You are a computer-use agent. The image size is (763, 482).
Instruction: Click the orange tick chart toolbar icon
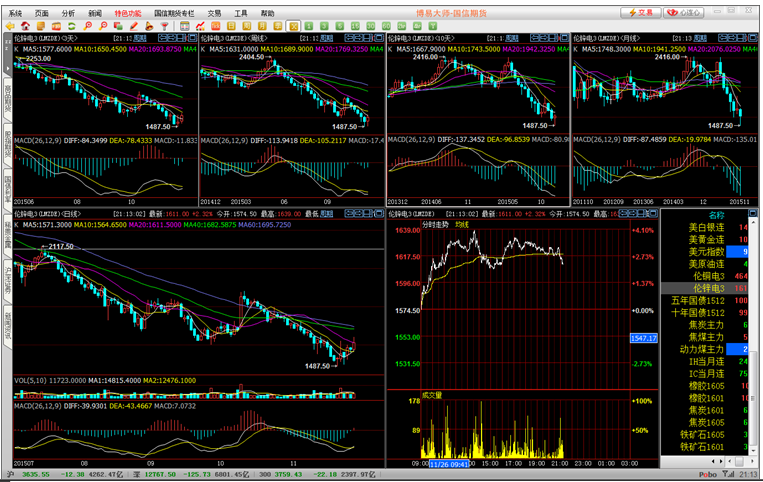[x=216, y=26]
